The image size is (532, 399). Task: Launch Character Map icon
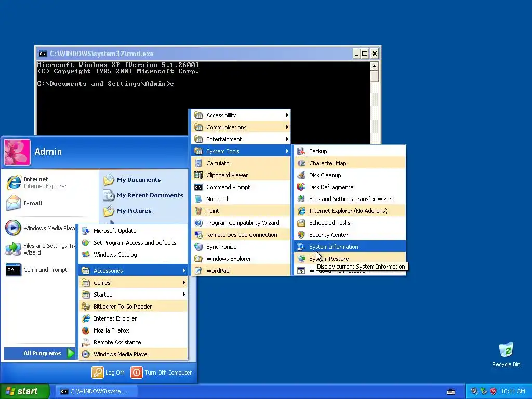click(x=301, y=163)
